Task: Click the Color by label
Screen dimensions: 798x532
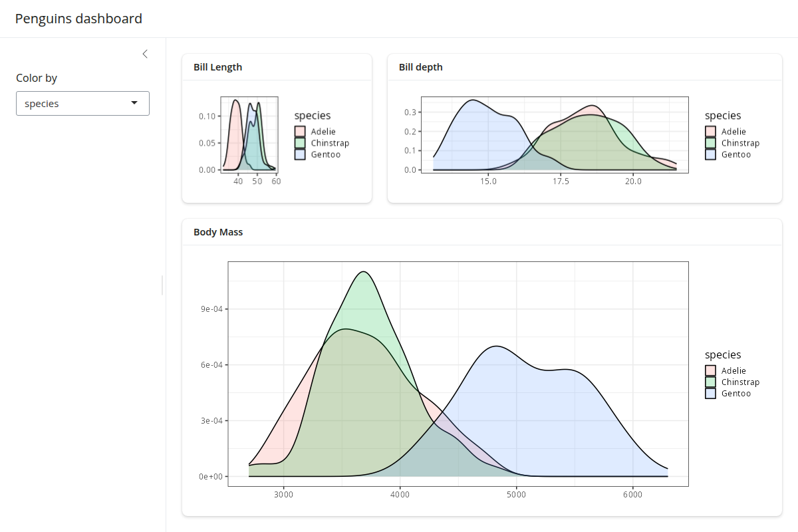Action: 37,78
